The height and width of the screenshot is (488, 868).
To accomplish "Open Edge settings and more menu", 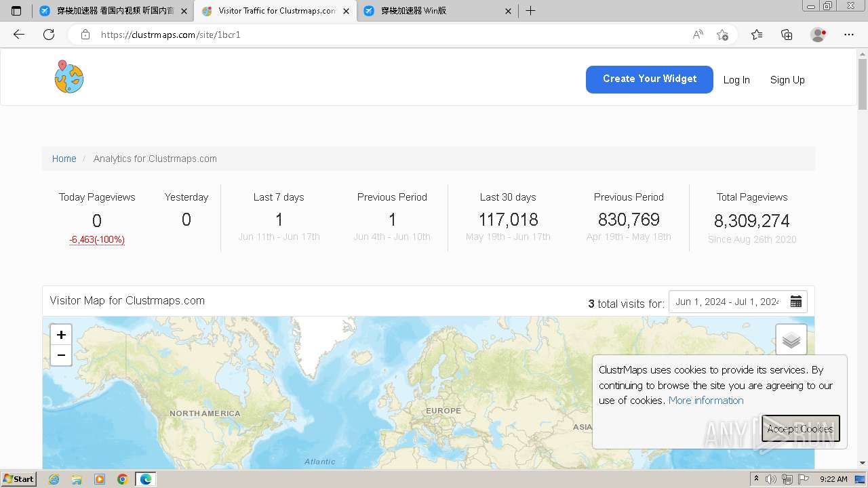I will [x=849, y=35].
